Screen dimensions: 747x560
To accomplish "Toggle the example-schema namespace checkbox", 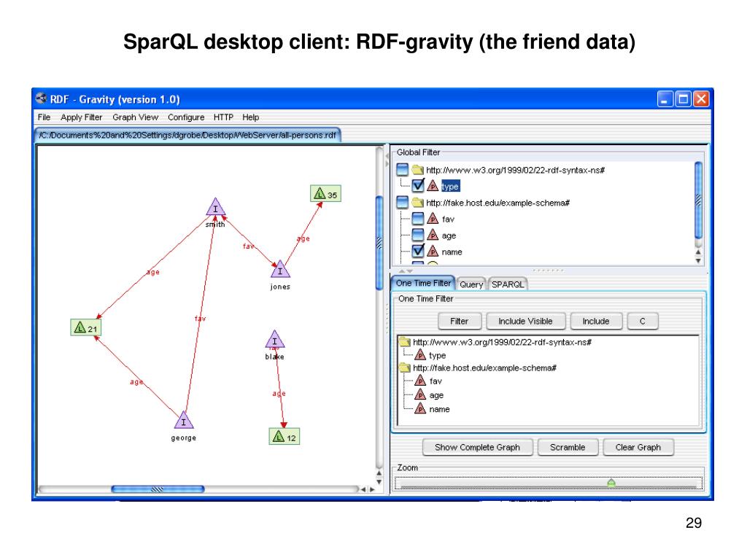I will pyautogui.click(x=402, y=203).
